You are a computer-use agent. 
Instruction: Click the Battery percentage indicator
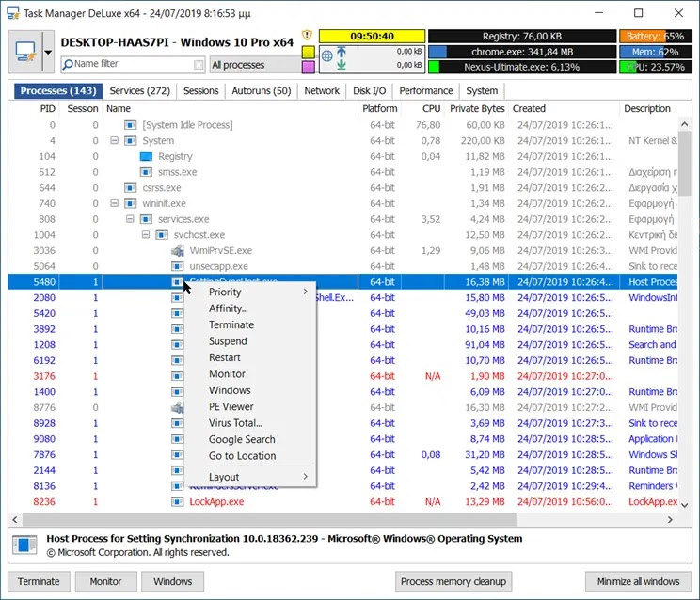[656, 36]
